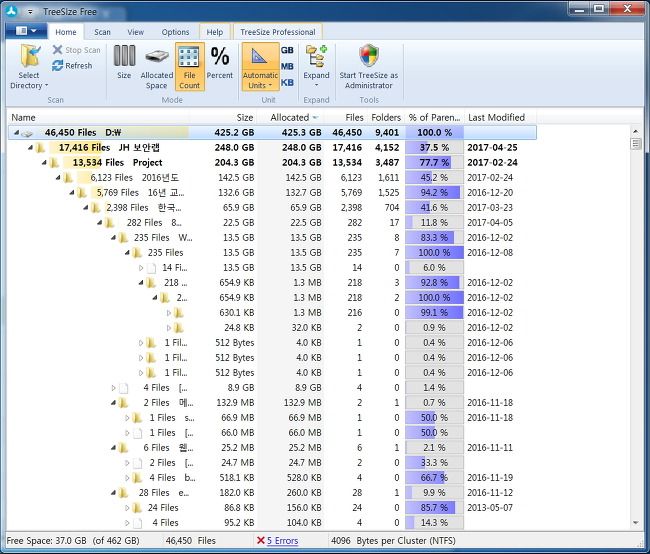
Task: Click the 2013-05-07 date cell
Action: coord(490,508)
